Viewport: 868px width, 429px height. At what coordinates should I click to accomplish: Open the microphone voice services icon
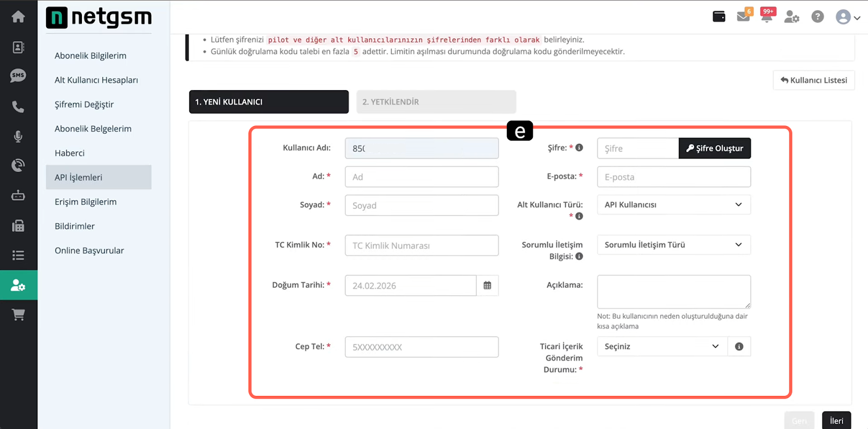(18, 136)
